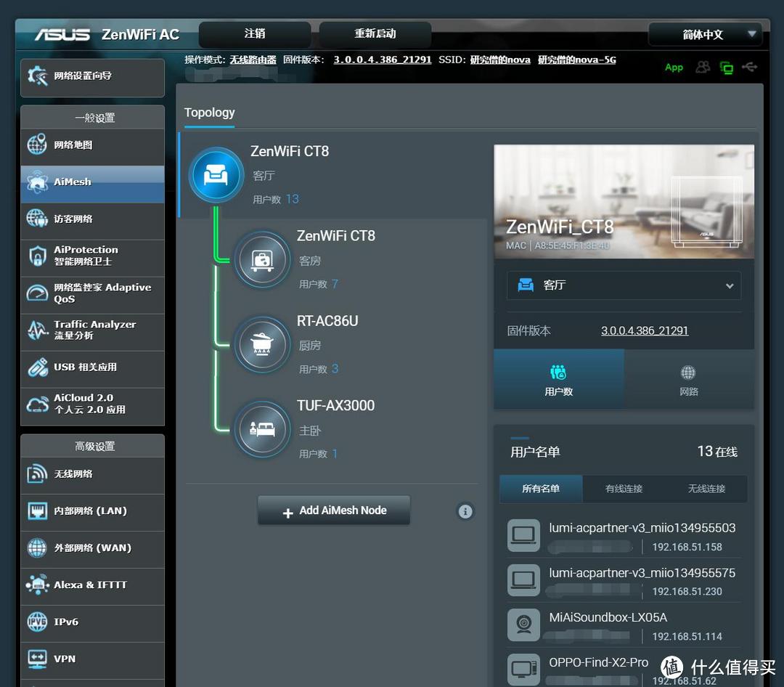
Task: Select the 所有名单 tab
Action: point(541,489)
